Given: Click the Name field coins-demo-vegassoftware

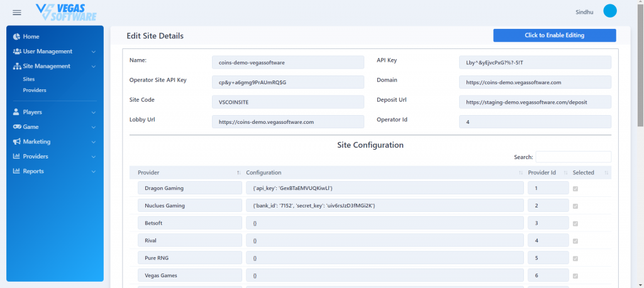Looking at the screenshot, I should (x=288, y=62).
